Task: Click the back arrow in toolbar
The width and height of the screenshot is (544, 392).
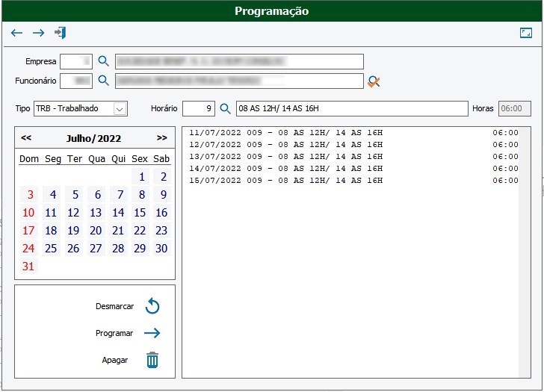Action: pyautogui.click(x=16, y=33)
